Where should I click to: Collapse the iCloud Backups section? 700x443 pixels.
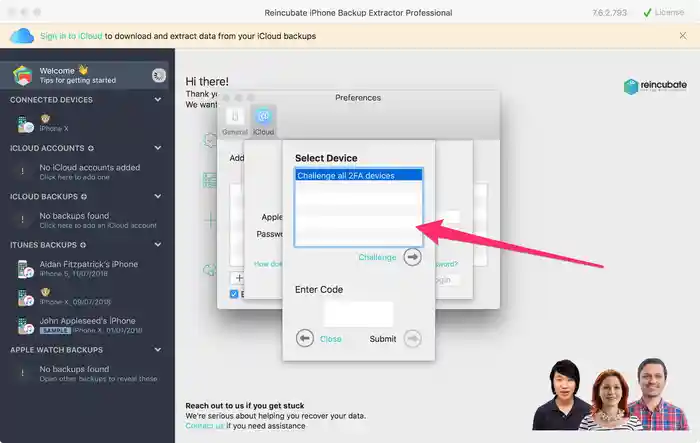tap(158, 196)
